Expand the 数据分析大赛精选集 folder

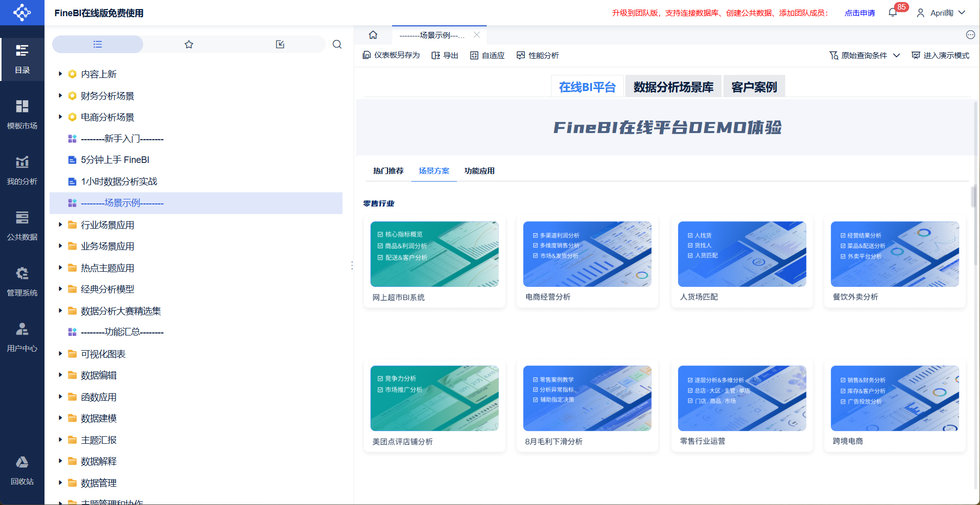click(60, 311)
